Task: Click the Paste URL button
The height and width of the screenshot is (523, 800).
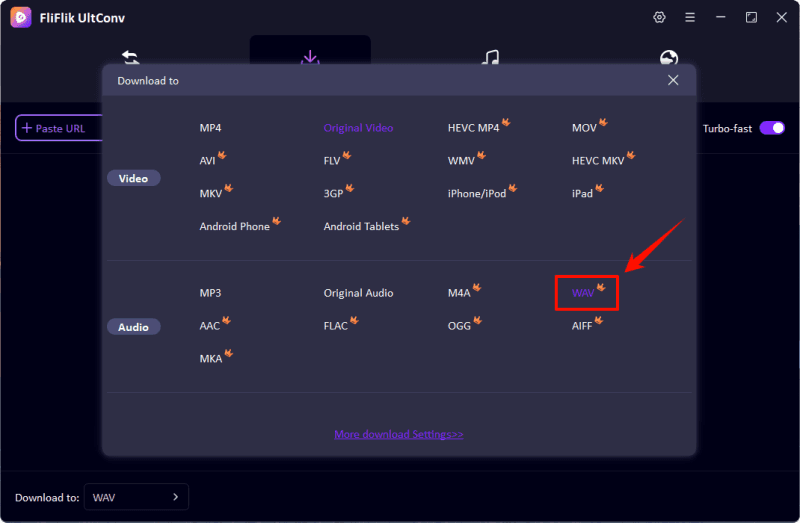Action: 59,128
